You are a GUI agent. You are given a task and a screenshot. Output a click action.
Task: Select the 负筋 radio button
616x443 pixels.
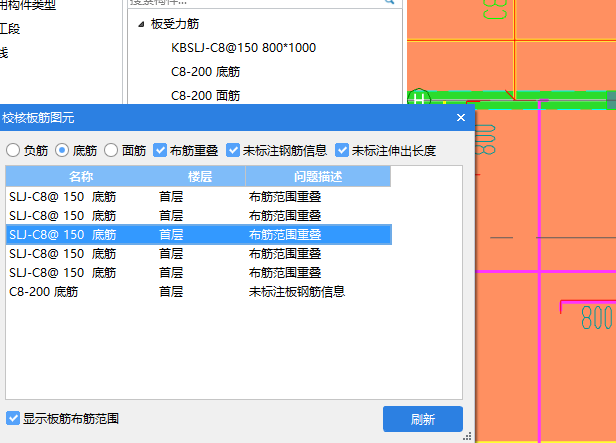(x=13, y=150)
